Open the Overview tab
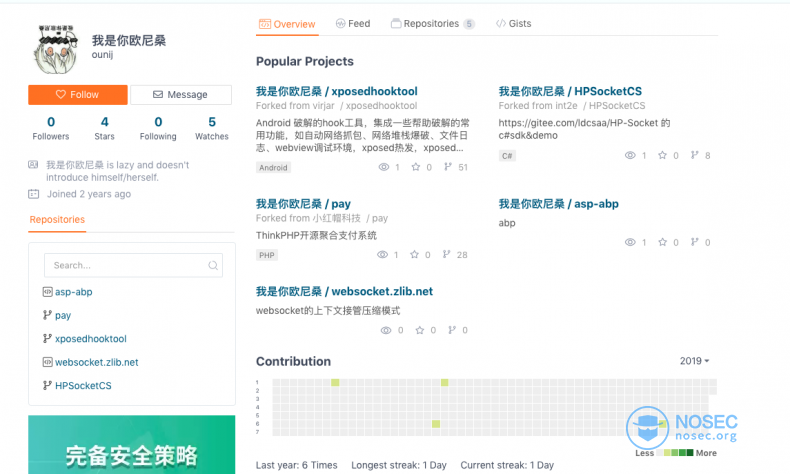The height and width of the screenshot is (474, 790). tap(287, 24)
